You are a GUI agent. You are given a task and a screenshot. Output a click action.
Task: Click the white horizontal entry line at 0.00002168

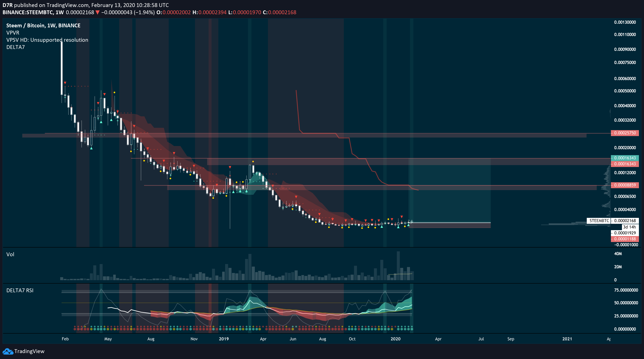coord(451,223)
